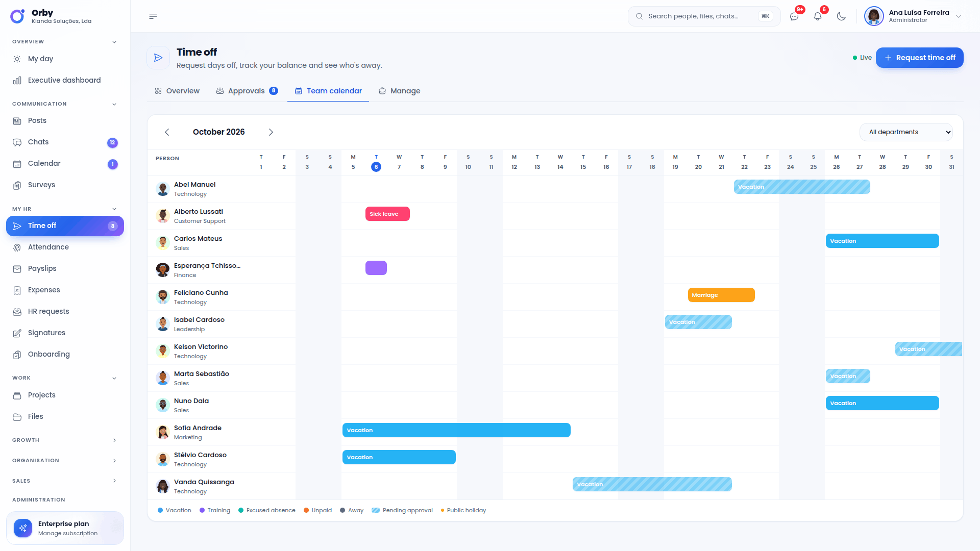
Task: Open My day in sidebar
Action: (x=65, y=59)
